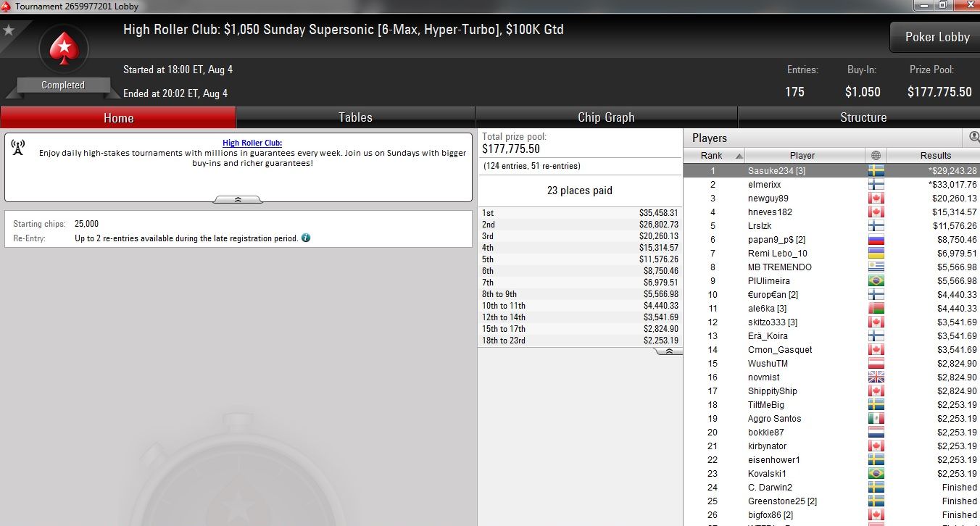This screenshot has width=980, height=526.
Task: Switch to the Tables tab
Action: click(355, 117)
